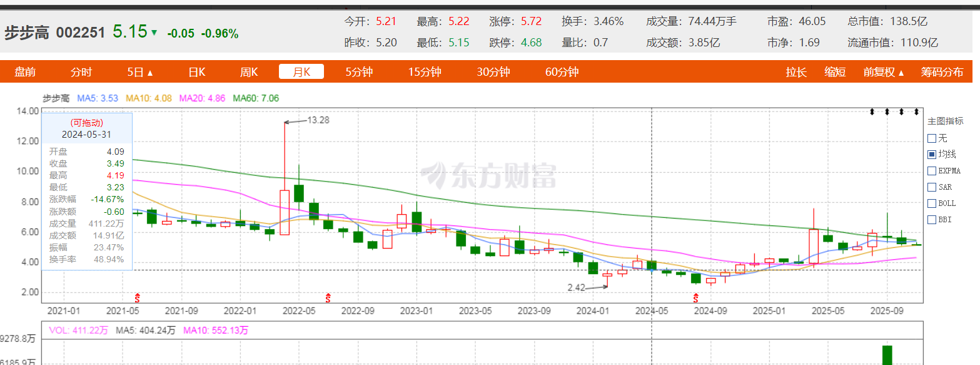Screen dimensions: 980x365
Task: Click the 成交额 3.85亿 value in the header
Action: [x=704, y=43]
